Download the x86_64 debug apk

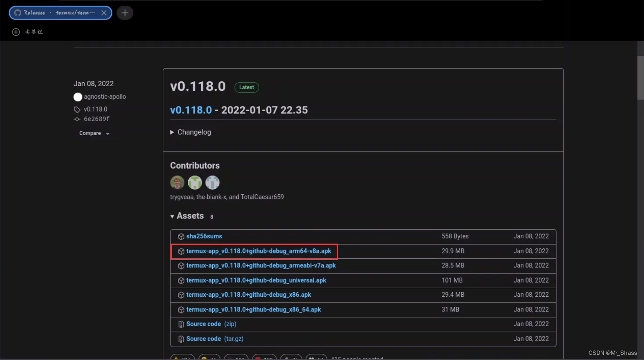254,309
